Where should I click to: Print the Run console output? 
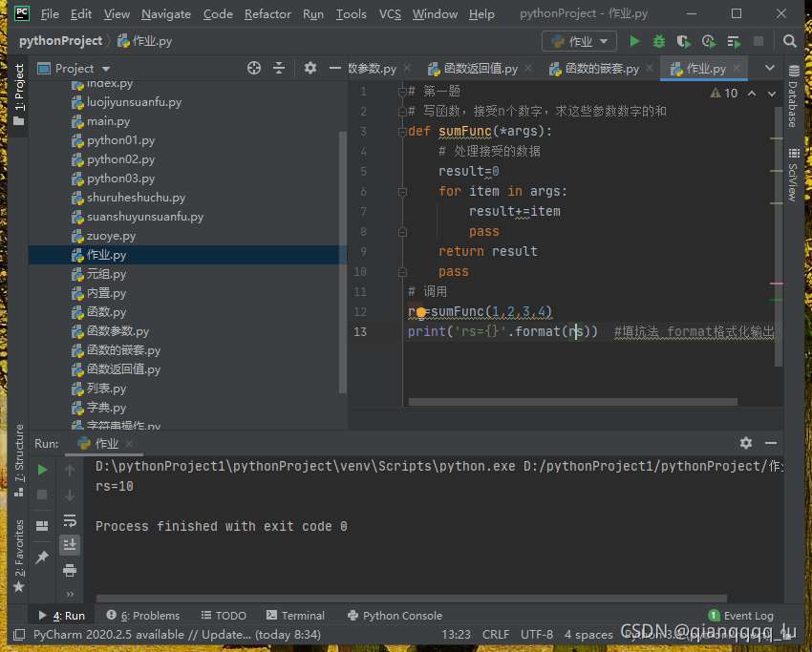point(70,570)
